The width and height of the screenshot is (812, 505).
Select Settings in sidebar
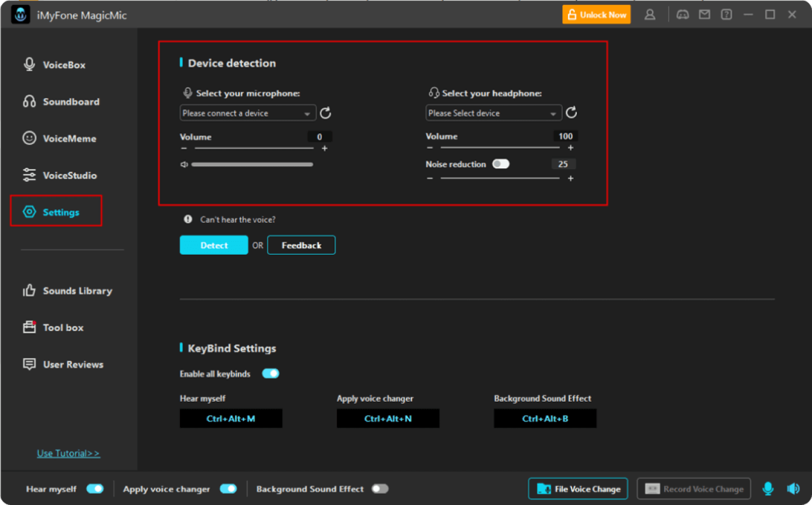56,212
